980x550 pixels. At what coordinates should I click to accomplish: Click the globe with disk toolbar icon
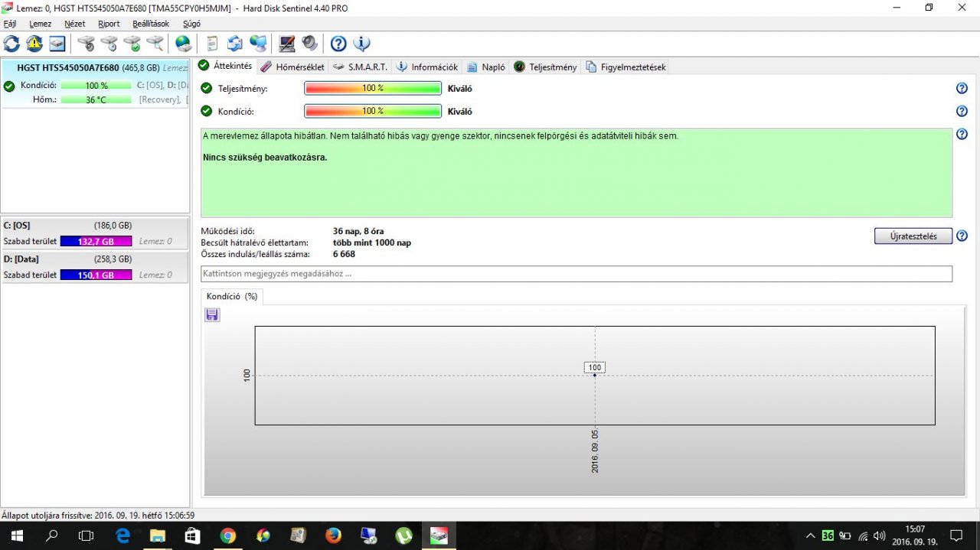point(183,44)
